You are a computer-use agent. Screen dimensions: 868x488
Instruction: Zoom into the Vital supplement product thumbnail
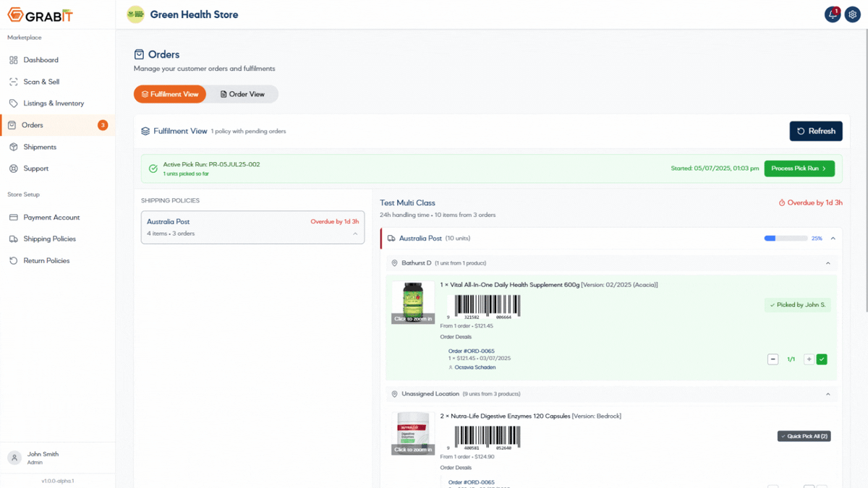[412, 302]
